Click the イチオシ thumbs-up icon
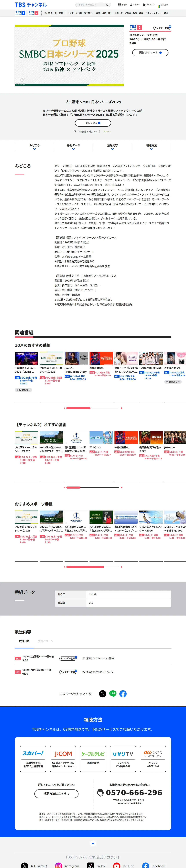This screenshot has width=186, height=868. [x=131, y=5]
